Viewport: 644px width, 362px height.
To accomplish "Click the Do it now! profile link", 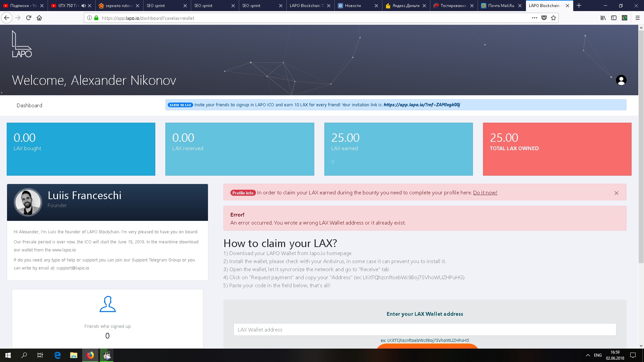I will coord(485,193).
